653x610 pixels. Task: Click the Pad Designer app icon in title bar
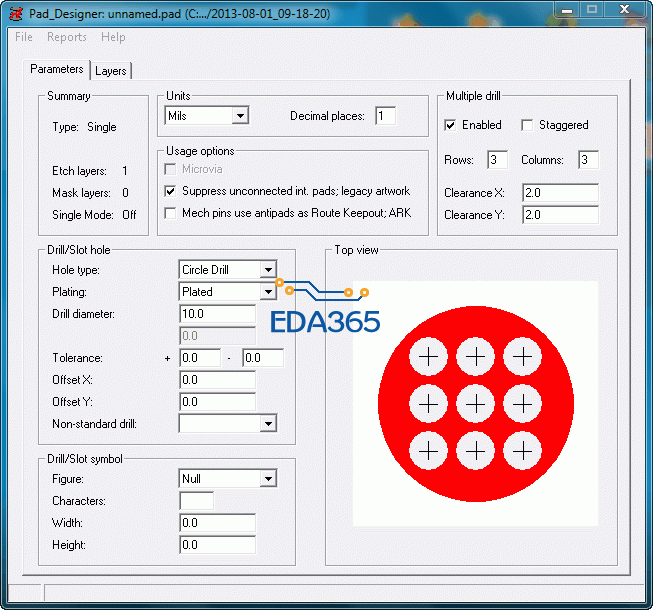click(16, 14)
